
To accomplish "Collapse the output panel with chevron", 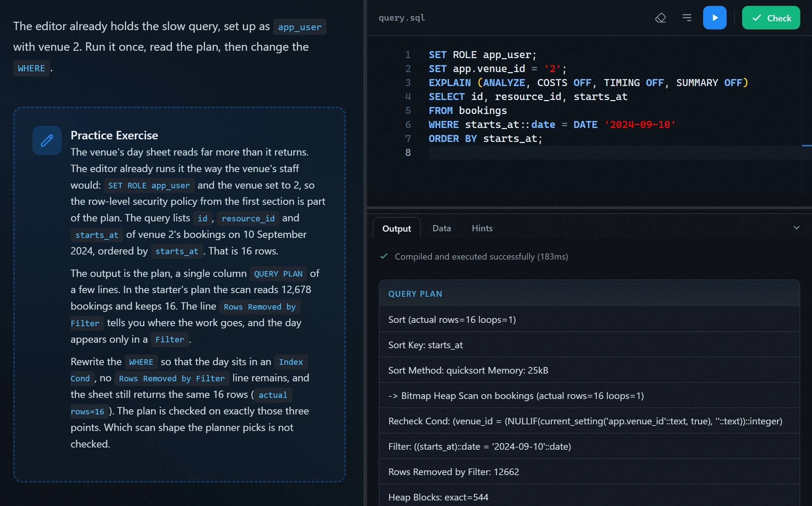I will 796,228.
